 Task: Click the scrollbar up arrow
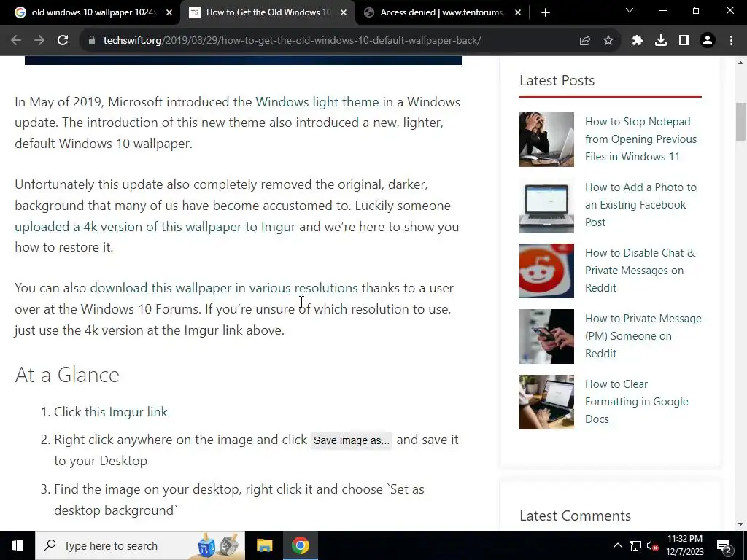coord(740,63)
